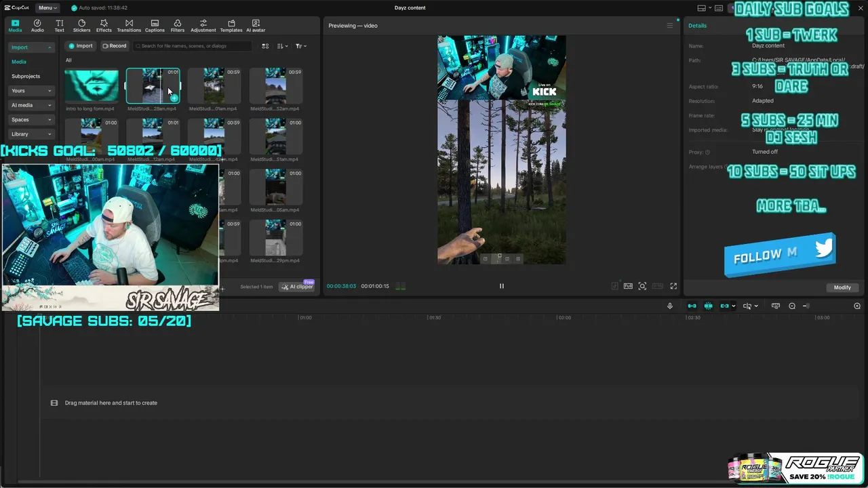This screenshot has height=488, width=868.
Task: Toggle Full quality preview icon
Action: (628, 286)
